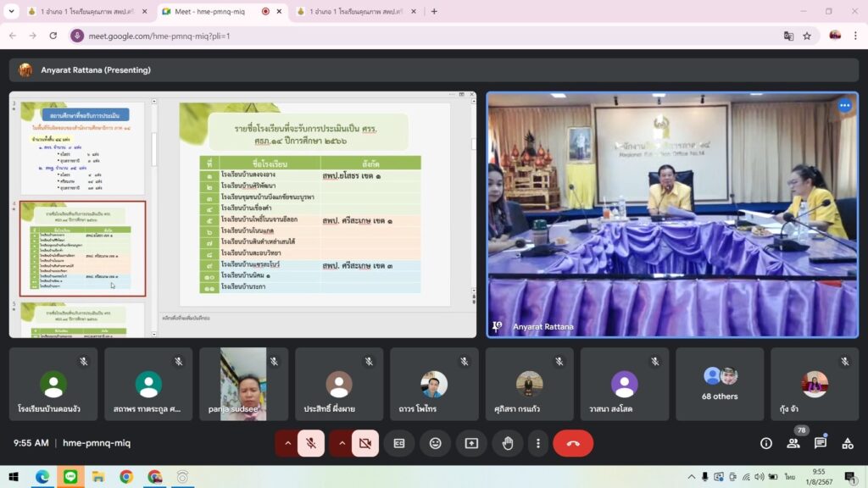The height and width of the screenshot is (488, 868).
Task: Click the 68 others participant tile
Action: click(720, 384)
